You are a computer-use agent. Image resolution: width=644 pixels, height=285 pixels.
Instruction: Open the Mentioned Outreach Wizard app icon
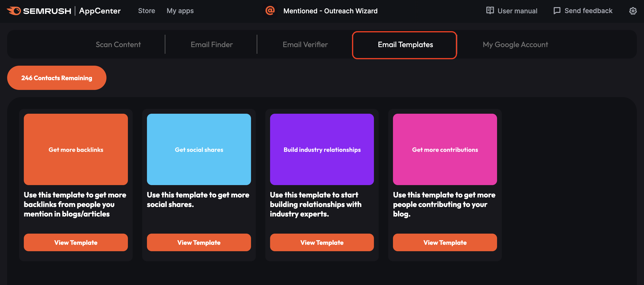click(x=270, y=10)
